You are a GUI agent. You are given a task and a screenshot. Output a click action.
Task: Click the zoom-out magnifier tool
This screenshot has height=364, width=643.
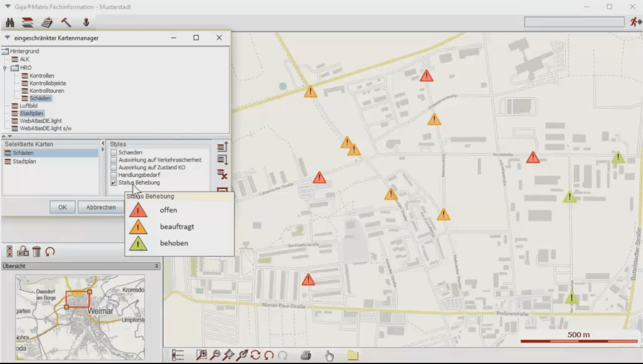(215, 355)
